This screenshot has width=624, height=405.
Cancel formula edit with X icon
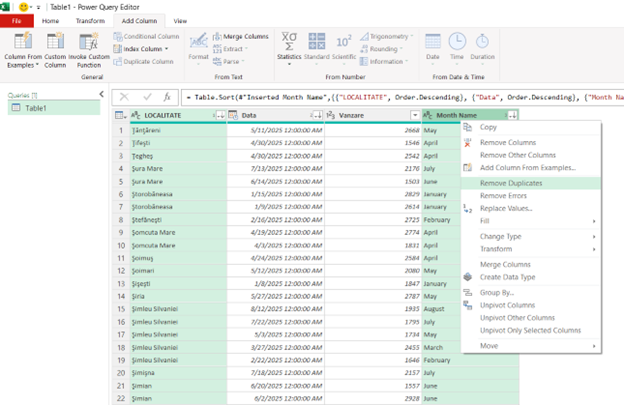124,97
